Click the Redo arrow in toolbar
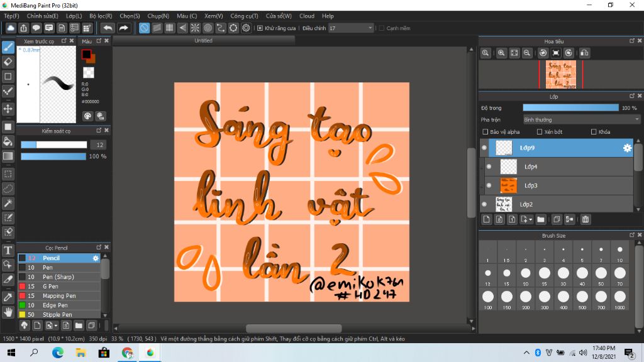Viewport: 644px width, 362px height. (123, 28)
